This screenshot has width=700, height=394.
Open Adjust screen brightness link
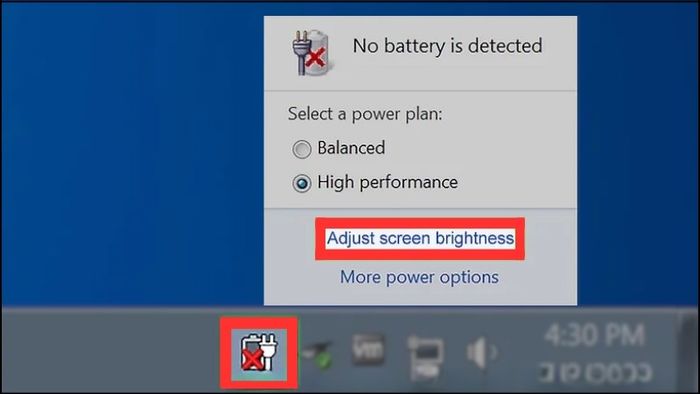pyautogui.click(x=420, y=238)
